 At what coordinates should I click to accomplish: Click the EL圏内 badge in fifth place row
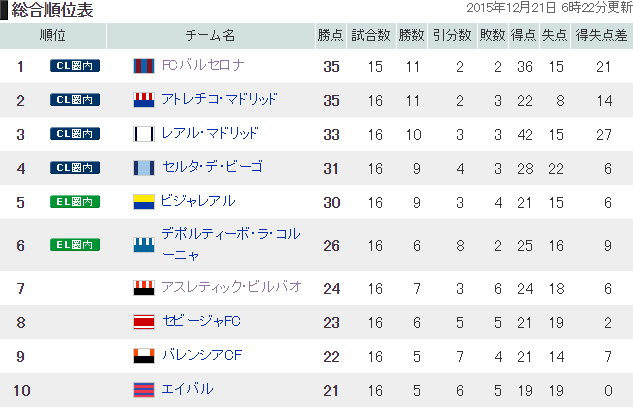coord(75,201)
